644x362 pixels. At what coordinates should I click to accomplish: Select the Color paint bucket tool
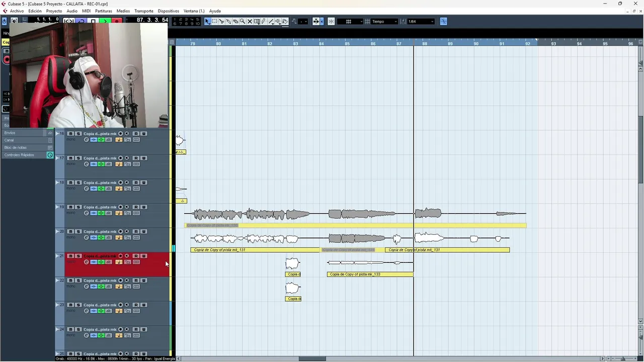tap(285, 22)
